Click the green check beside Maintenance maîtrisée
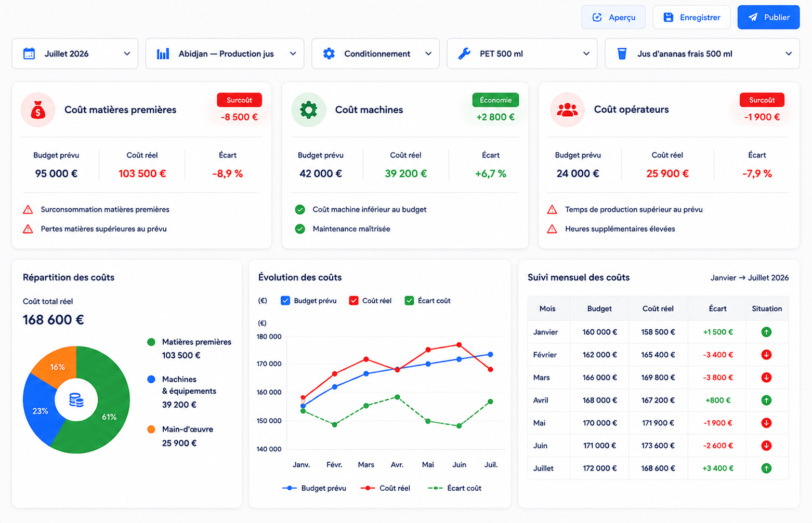This screenshot has width=812, height=523. 300,229
